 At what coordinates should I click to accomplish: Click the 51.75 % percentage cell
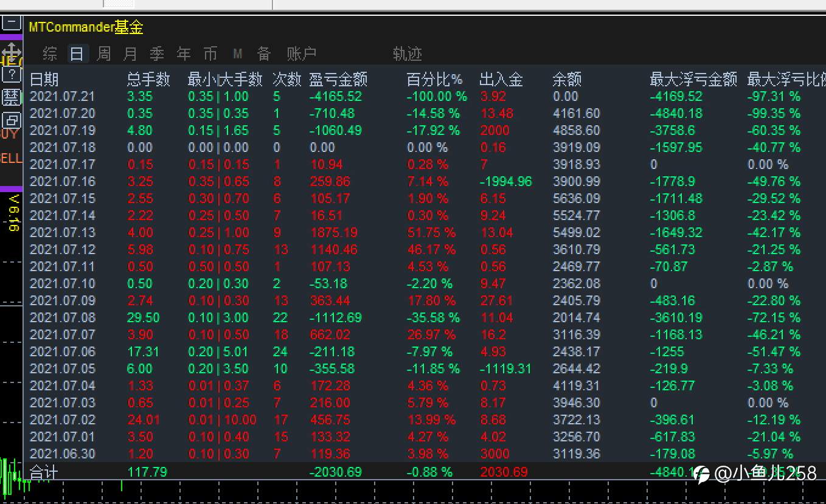click(x=431, y=233)
